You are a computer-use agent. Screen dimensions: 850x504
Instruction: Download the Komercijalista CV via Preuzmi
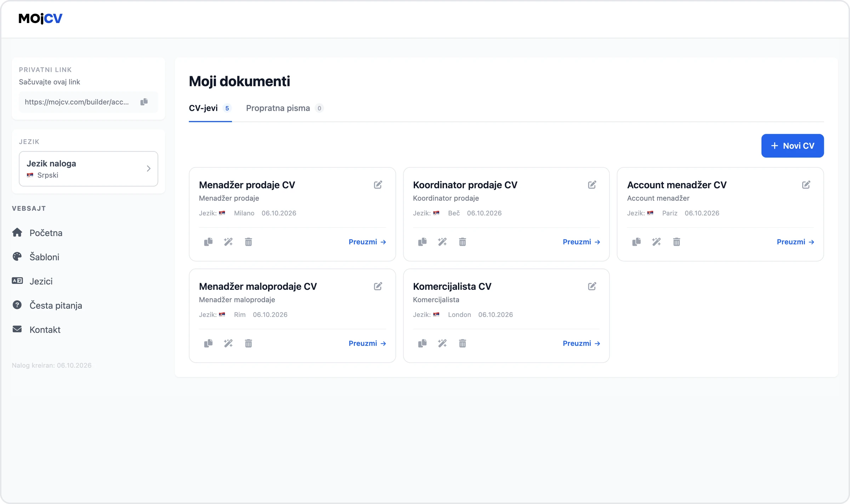(x=582, y=343)
